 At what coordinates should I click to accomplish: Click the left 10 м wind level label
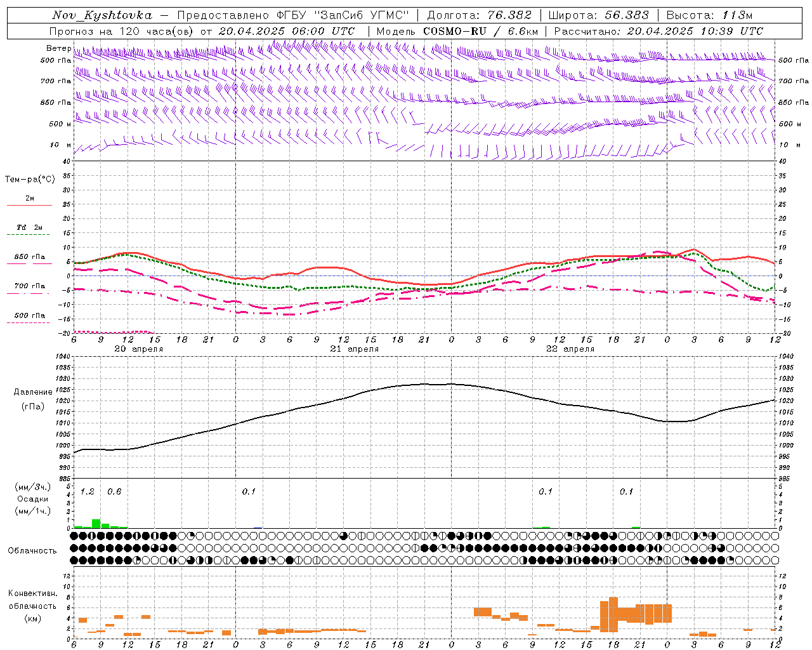pos(61,145)
